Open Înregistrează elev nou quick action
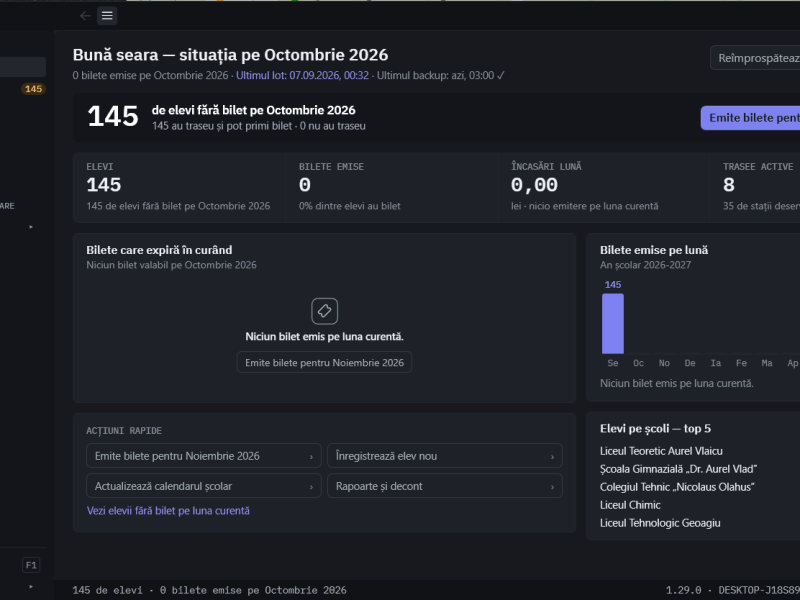This screenshot has width=800, height=600. pyautogui.click(x=445, y=456)
